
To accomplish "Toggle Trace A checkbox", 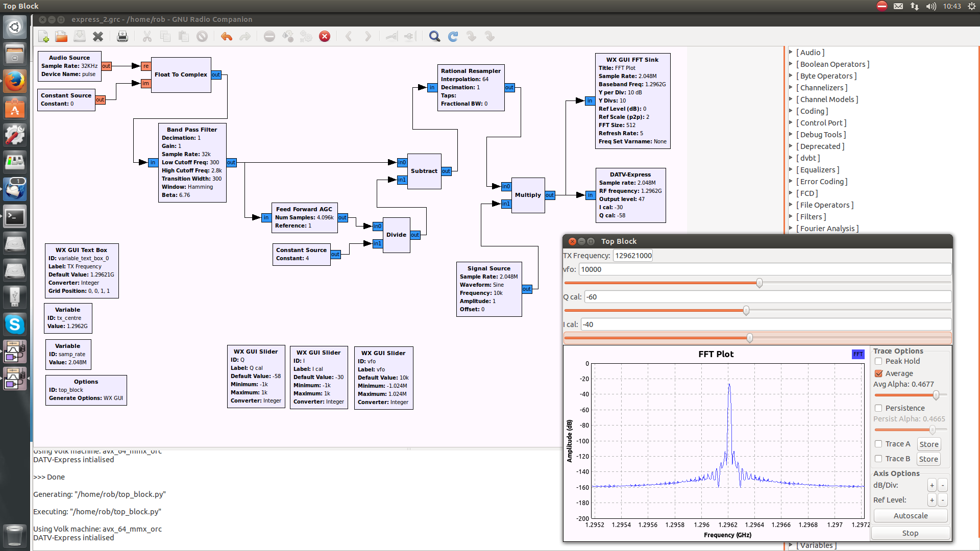I will [878, 444].
